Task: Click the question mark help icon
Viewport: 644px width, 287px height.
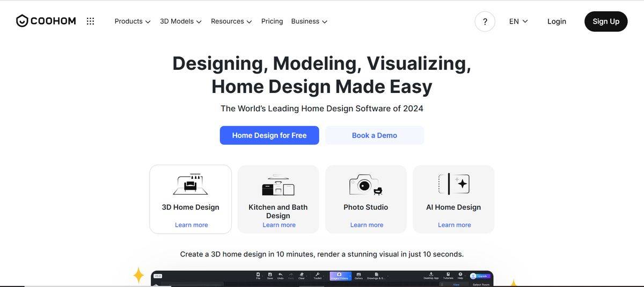Action: click(485, 21)
